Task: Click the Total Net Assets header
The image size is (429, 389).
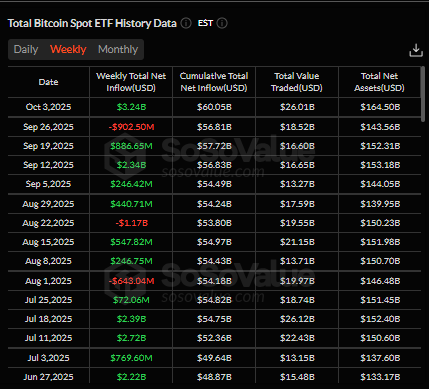Action: tap(379, 82)
